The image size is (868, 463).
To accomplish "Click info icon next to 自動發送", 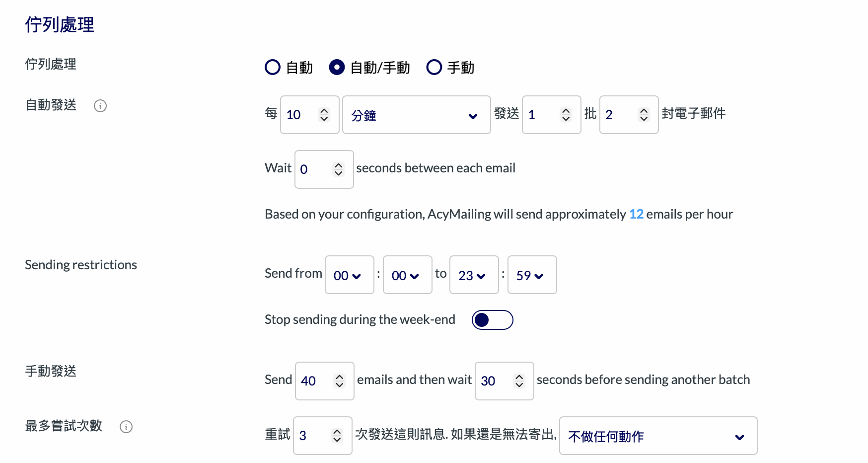I will click(x=100, y=106).
